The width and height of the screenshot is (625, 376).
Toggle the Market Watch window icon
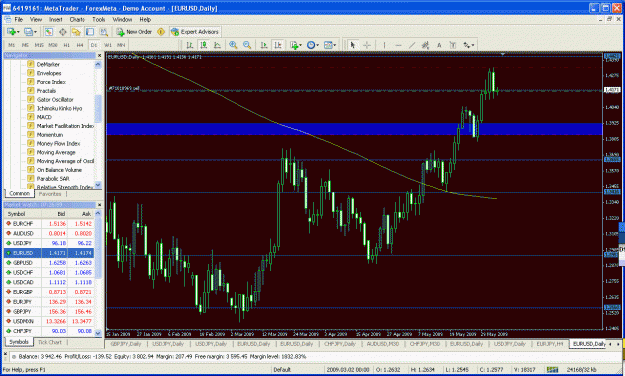coord(49,32)
